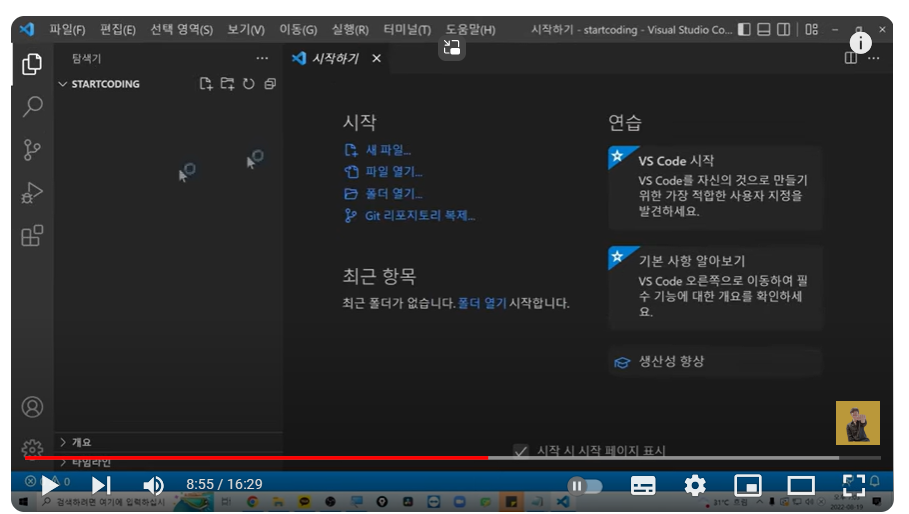Toggle secondary side bar layout button
The width and height of the screenshot is (909, 514).
tap(783, 29)
